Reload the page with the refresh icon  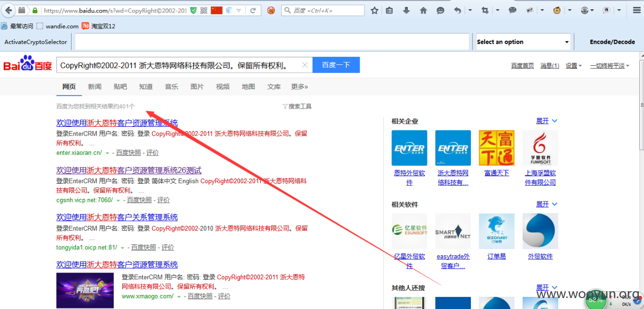pyautogui.click(x=253, y=10)
